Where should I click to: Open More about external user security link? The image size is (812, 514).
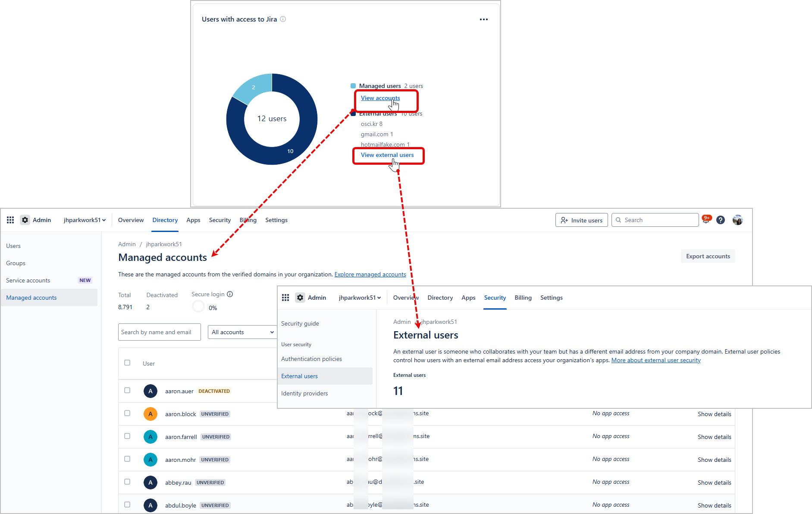656,360
